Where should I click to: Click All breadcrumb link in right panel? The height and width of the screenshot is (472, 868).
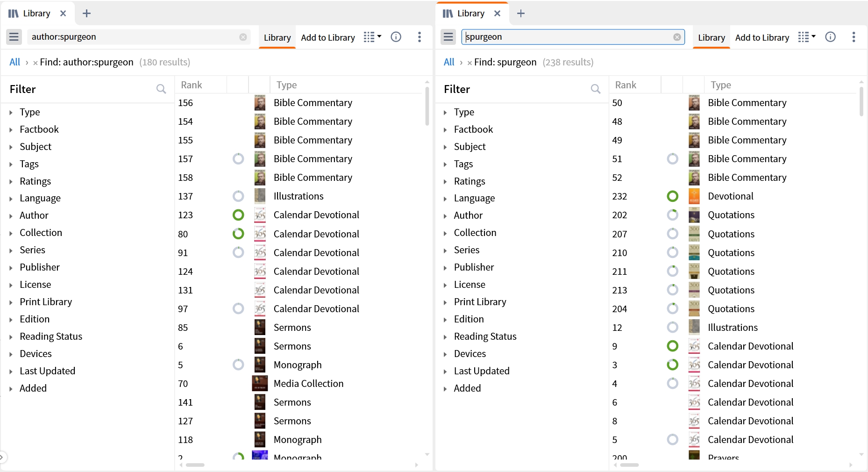(x=449, y=62)
